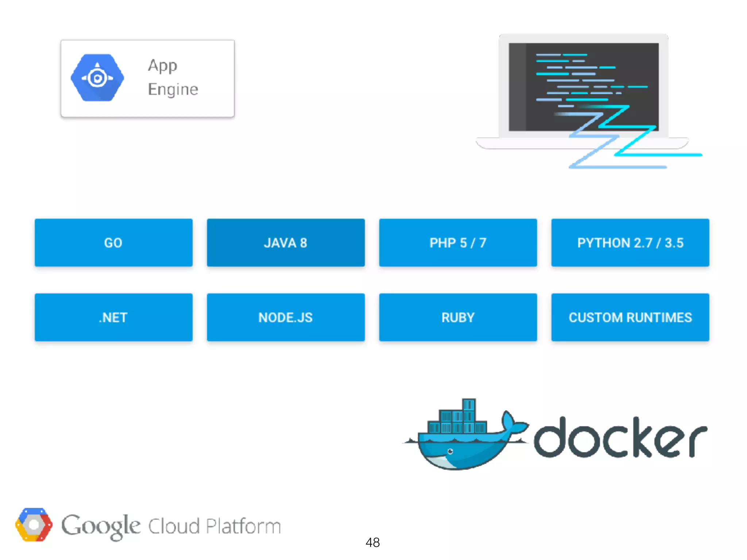Click the App Engine hexagon icon
747x560 pixels.
[97, 78]
